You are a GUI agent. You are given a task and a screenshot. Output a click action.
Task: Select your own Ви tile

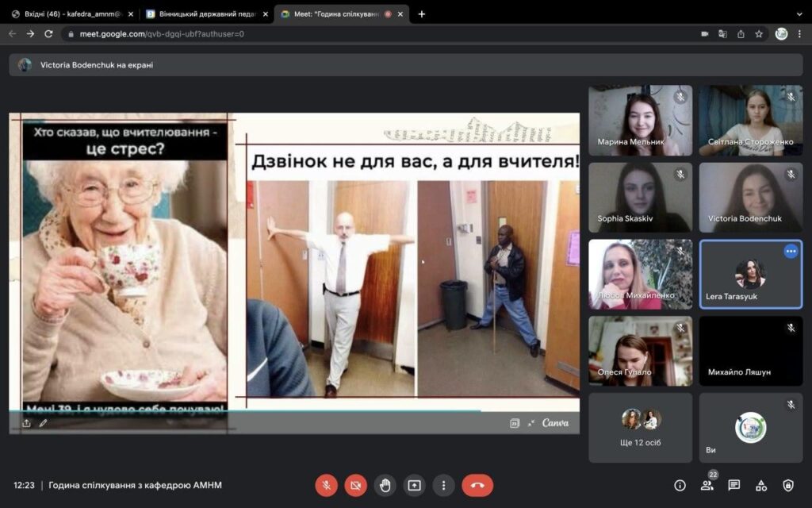tap(751, 428)
